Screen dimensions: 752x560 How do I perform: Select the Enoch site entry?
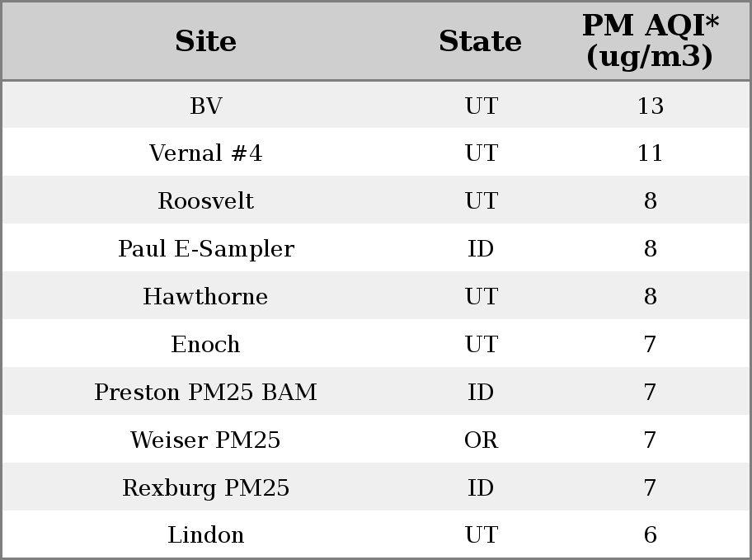coord(206,344)
